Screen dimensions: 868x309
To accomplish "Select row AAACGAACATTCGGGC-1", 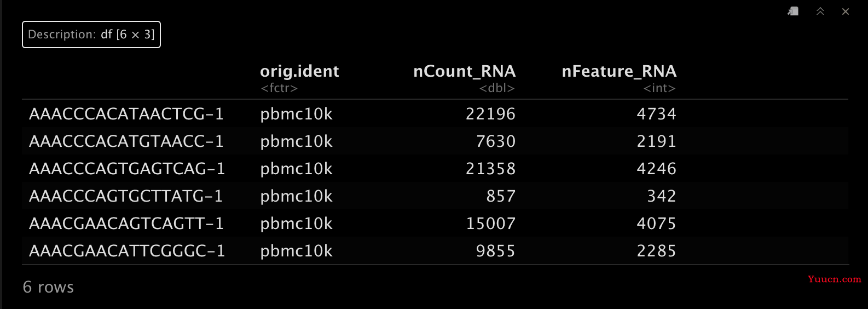I will coord(435,250).
